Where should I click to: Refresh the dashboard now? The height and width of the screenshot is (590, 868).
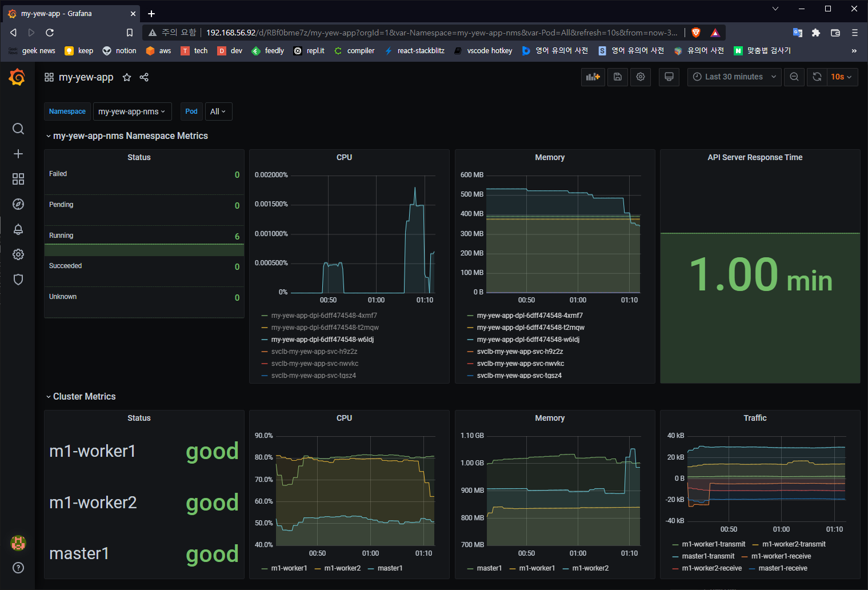pos(817,77)
